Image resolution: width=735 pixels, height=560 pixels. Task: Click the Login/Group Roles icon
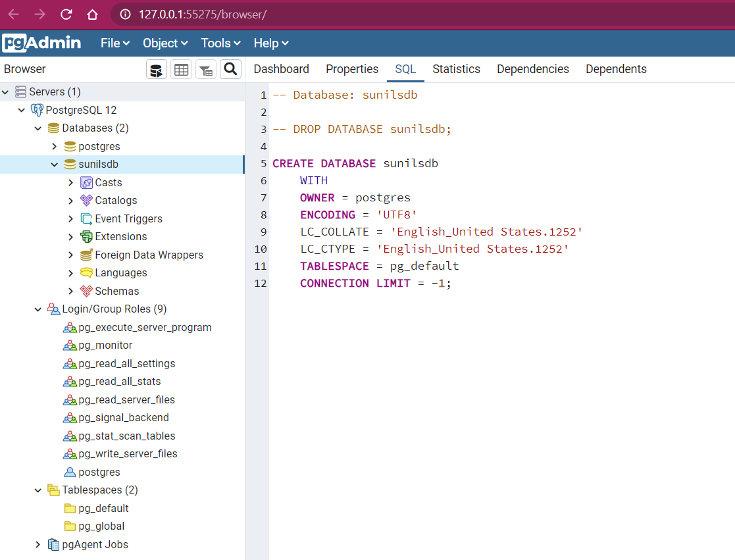(x=53, y=309)
